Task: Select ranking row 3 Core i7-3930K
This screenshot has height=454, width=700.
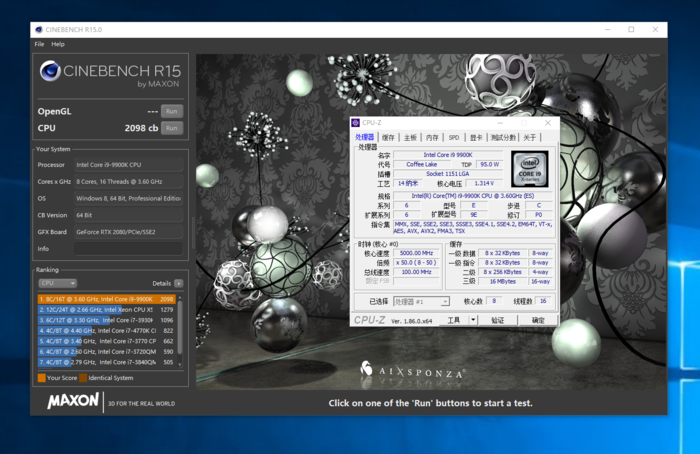Action: tap(107, 320)
